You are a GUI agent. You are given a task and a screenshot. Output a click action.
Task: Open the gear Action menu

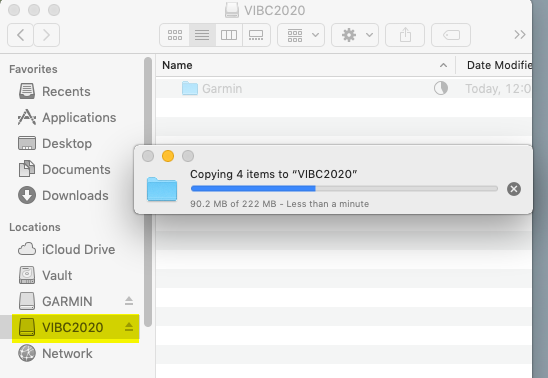(355, 35)
